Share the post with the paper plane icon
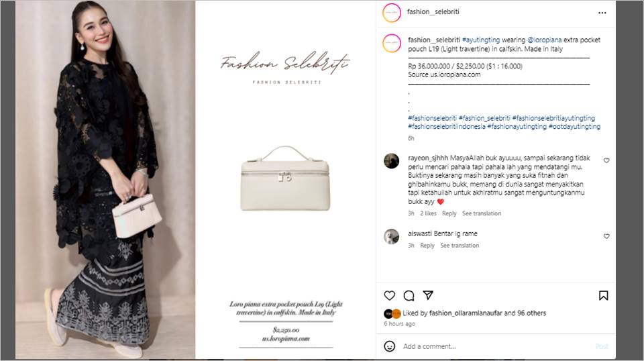The width and height of the screenshot is (644, 361). point(428,295)
